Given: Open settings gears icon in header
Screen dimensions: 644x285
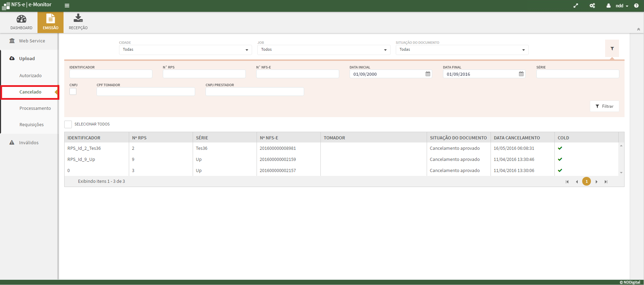Looking at the screenshot, I should click(592, 6).
